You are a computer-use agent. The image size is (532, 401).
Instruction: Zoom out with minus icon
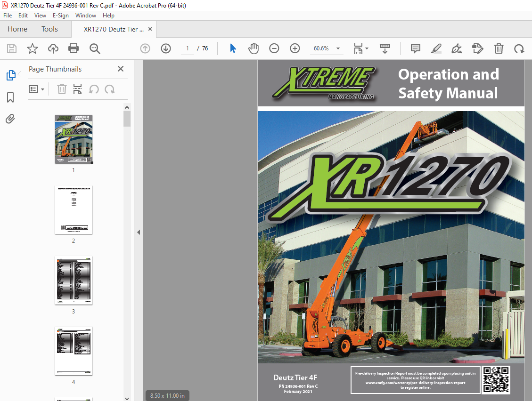tap(274, 48)
